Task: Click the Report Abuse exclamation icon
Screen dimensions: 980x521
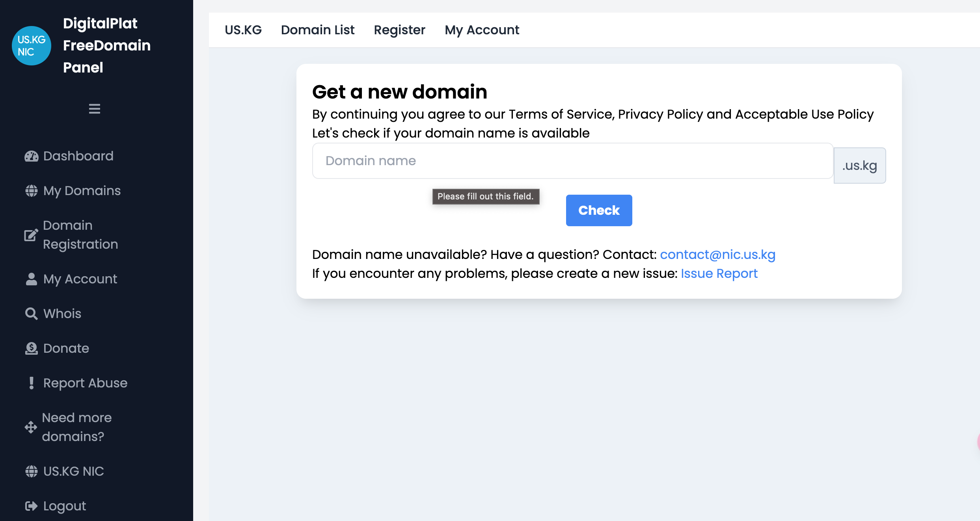Action: pyautogui.click(x=32, y=383)
